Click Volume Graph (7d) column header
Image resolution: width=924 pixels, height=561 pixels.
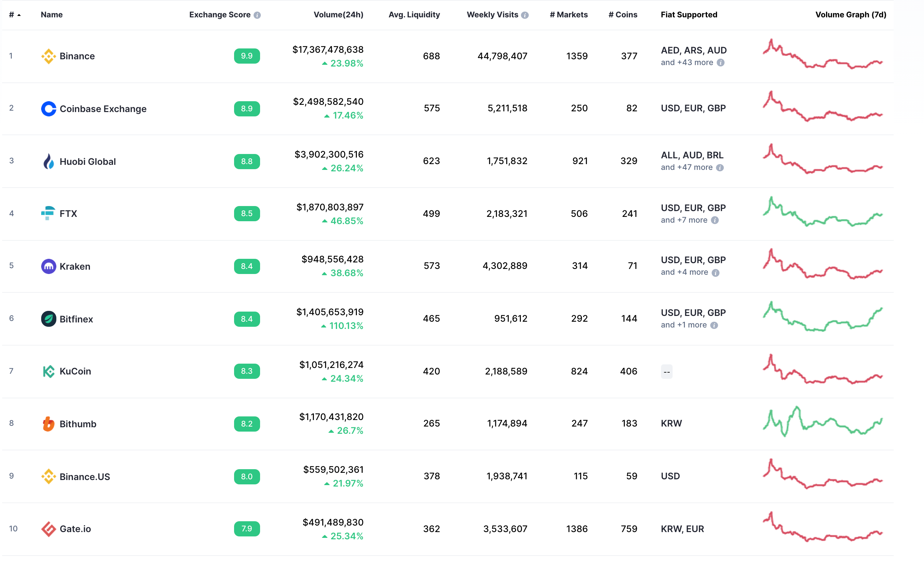click(851, 14)
